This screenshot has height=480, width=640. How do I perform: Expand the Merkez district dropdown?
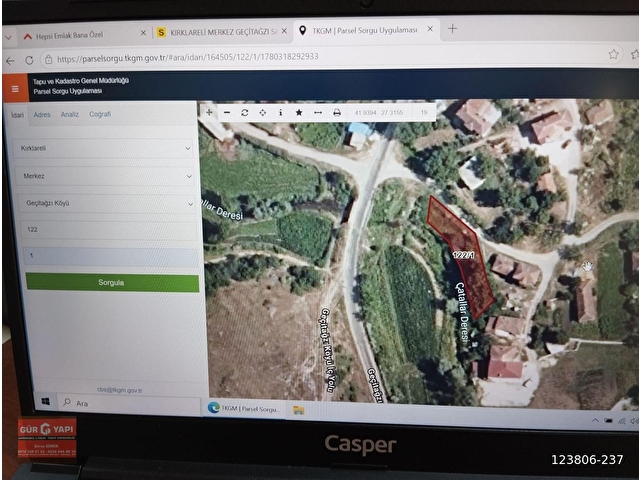point(105,176)
